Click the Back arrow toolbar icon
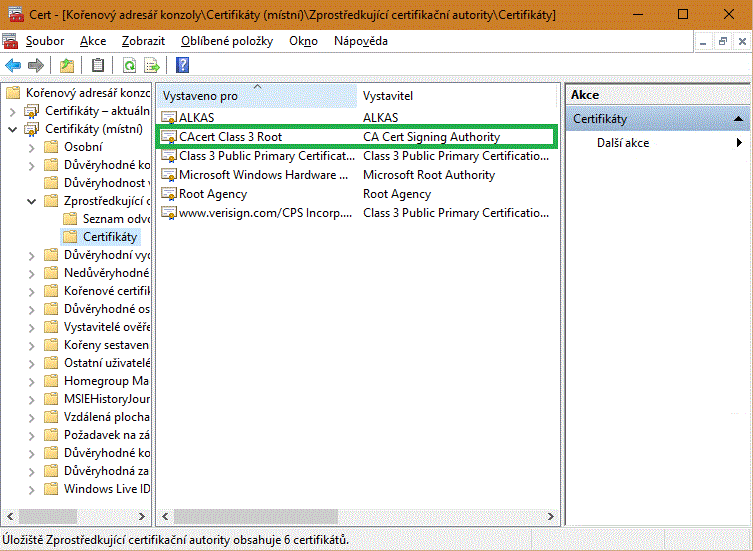This screenshot has width=753, height=551. pyautogui.click(x=13, y=66)
